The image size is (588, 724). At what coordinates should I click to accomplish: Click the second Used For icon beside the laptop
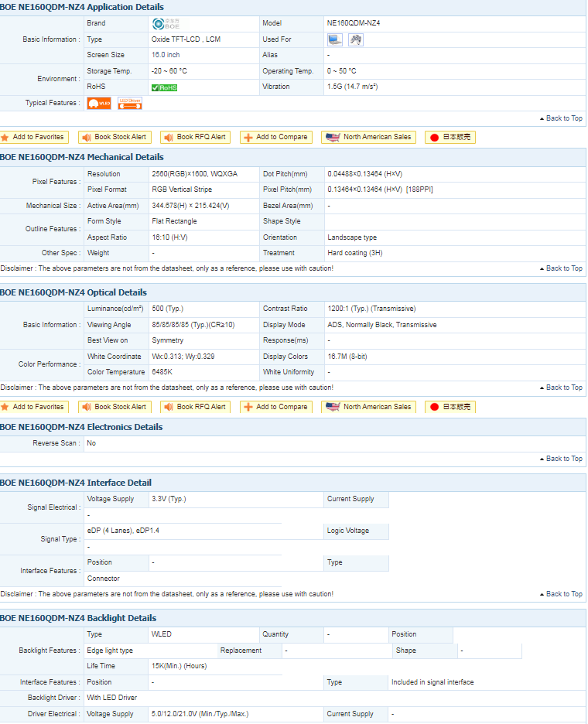[356, 39]
